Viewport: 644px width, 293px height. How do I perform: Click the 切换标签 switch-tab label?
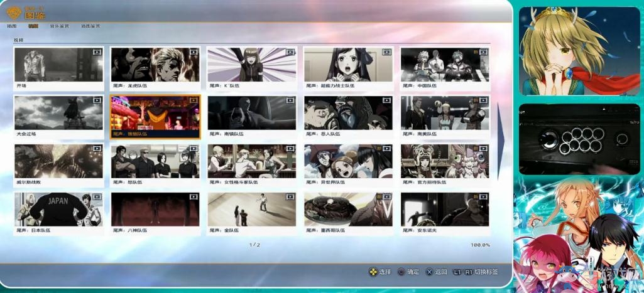pos(486,272)
